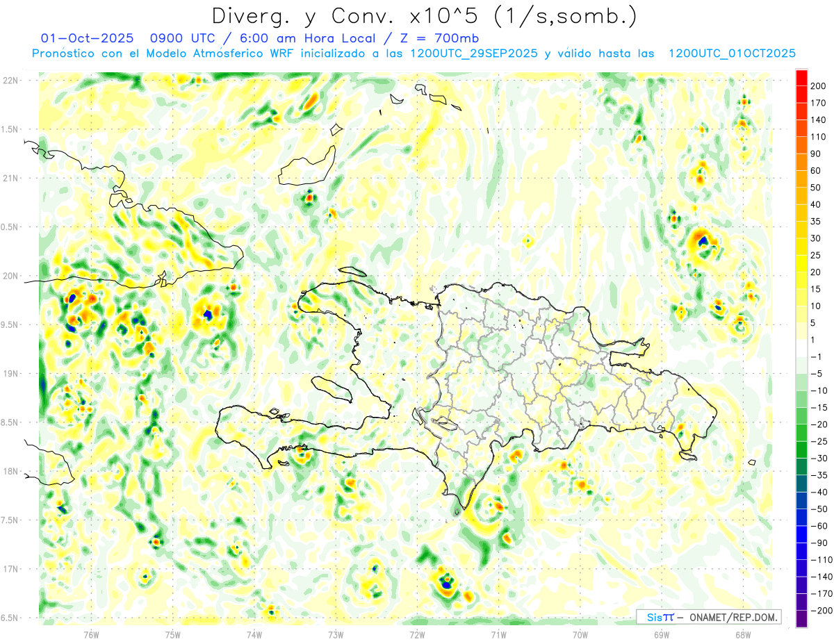Click the '69W' longitude label
Image resolution: width=834 pixels, height=644 pixels.
662,634
